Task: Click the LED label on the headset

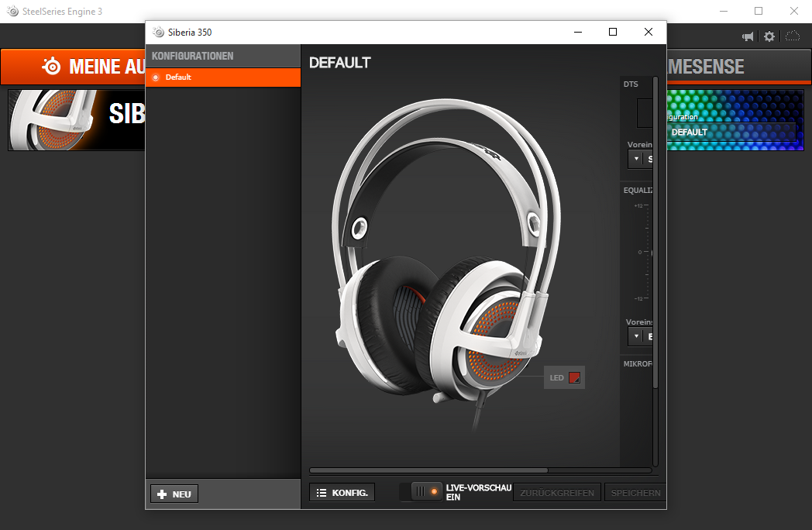Action: point(556,377)
